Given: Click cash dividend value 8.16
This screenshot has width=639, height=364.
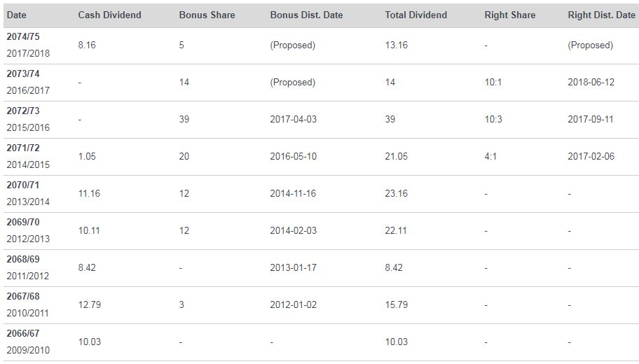Looking at the screenshot, I should (87, 45).
